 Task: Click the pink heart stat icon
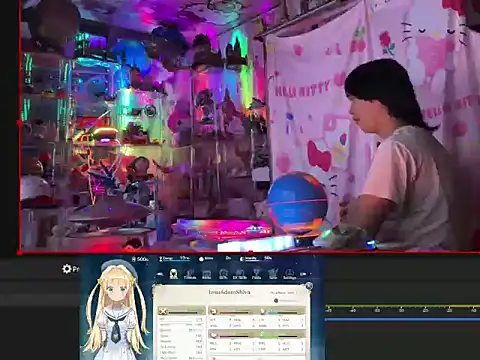[x=213, y=334]
